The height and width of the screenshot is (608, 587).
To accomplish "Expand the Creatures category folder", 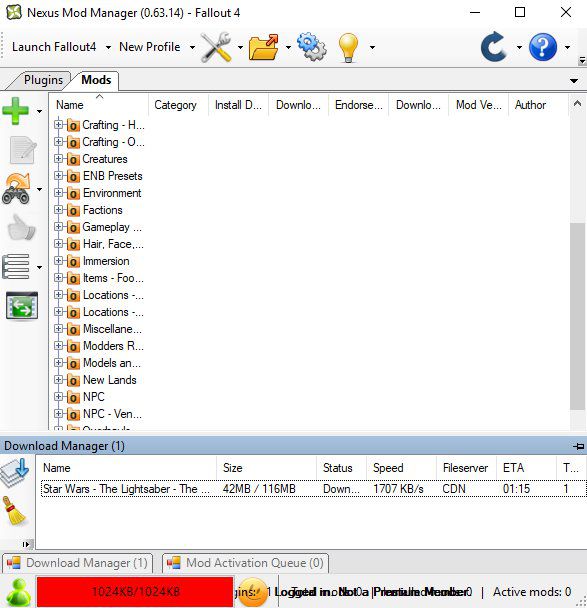I will pyautogui.click(x=58, y=159).
